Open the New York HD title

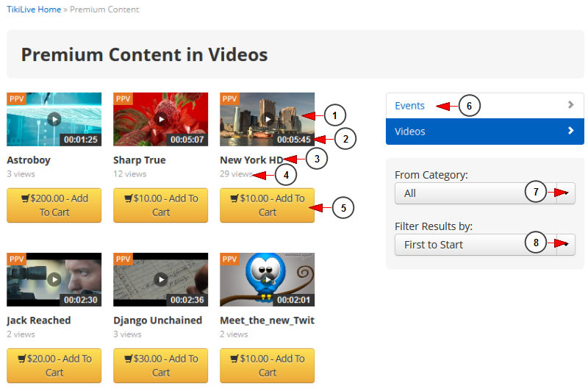click(x=251, y=160)
